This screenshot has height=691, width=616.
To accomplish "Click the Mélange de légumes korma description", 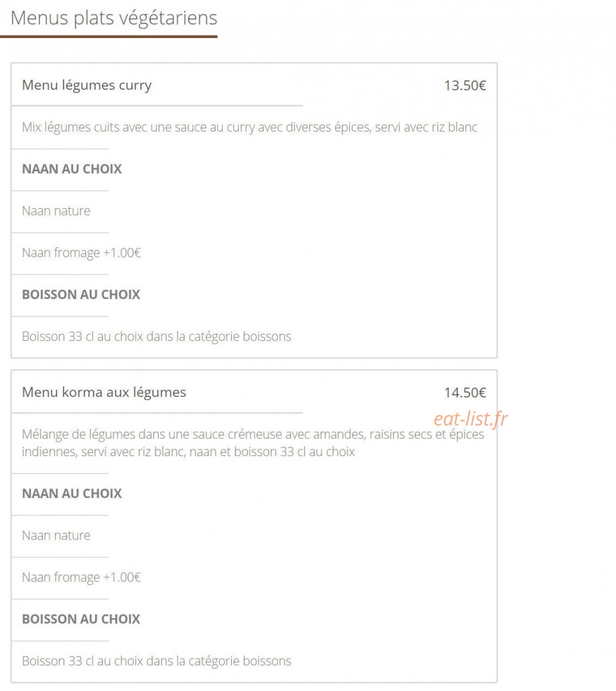I will [x=253, y=443].
